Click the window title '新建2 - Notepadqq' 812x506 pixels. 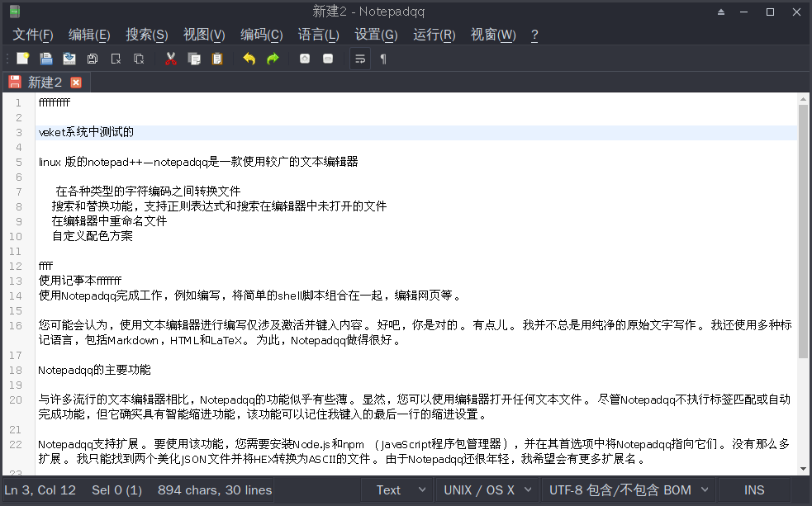(368, 12)
